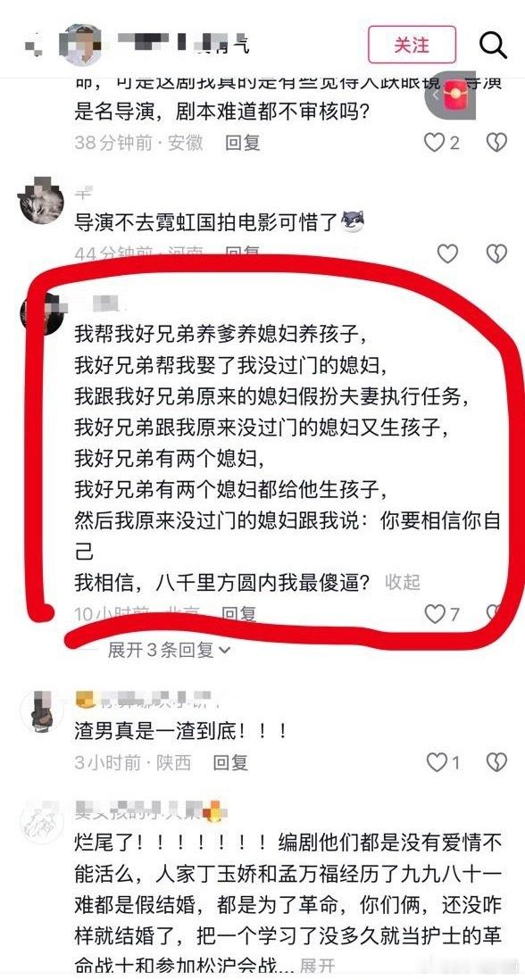
Task: Tap the 关注 follow button
Action: (x=412, y=45)
